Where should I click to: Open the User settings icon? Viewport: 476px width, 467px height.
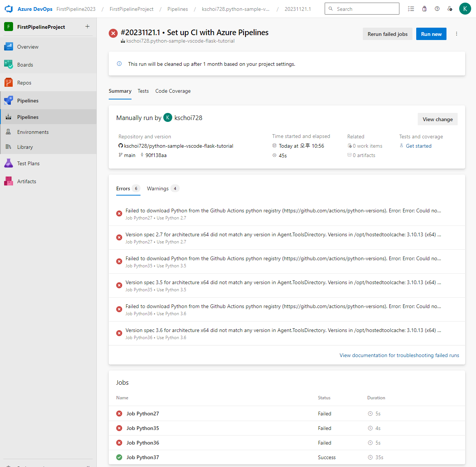click(450, 9)
